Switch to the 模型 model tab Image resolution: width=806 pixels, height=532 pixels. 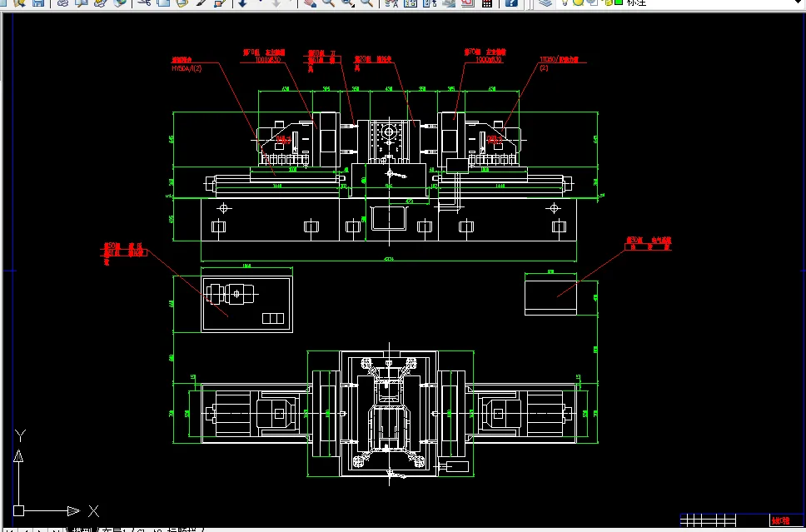pyautogui.click(x=82, y=530)
